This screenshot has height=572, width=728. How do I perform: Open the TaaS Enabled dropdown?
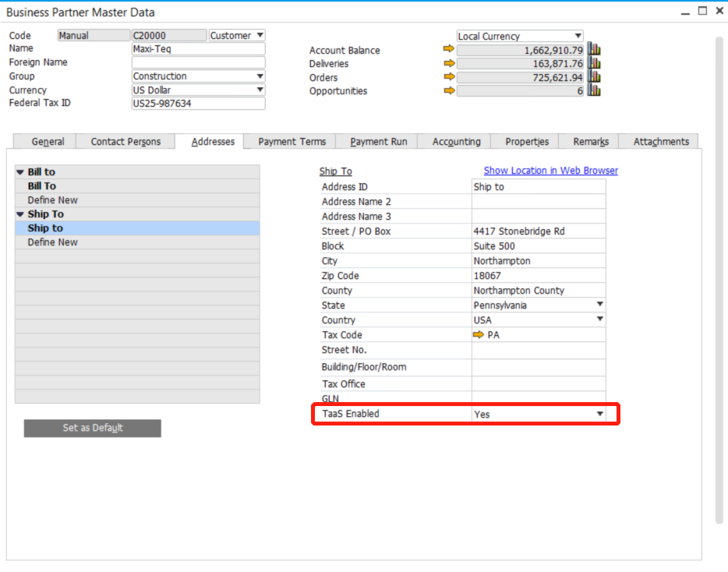[x=599, y=414]
